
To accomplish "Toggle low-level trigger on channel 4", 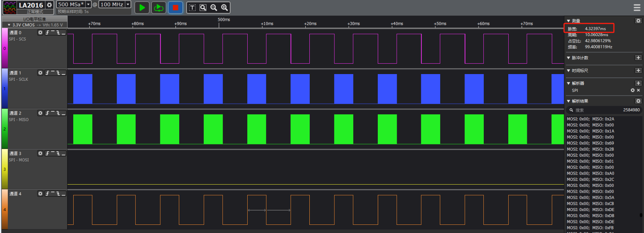I will coord(64,194).
